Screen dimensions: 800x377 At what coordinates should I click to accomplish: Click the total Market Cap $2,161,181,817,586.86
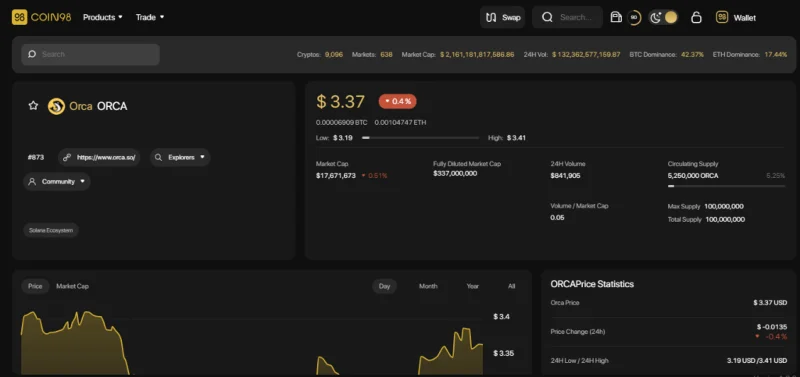pyautogui.click(x=477, y=54)
